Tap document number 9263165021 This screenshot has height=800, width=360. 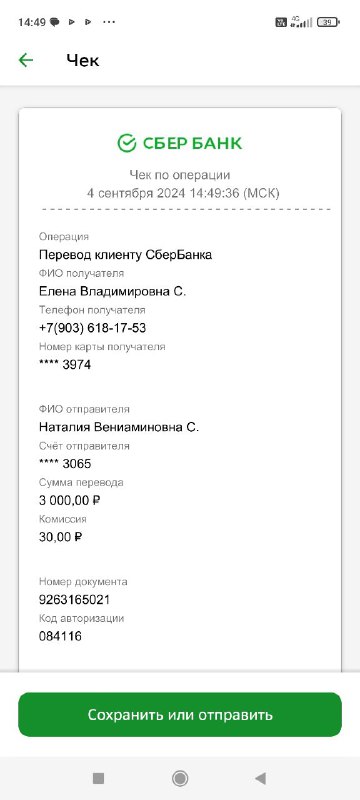pyautogui.click(x=74, y=599)
